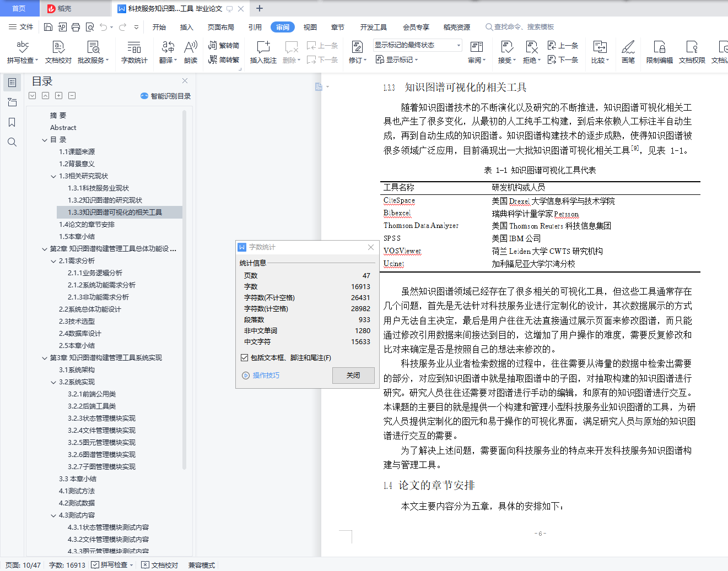Select the ink pen (画笔) tool
The image size is (728, 571).
pos(628,52)
